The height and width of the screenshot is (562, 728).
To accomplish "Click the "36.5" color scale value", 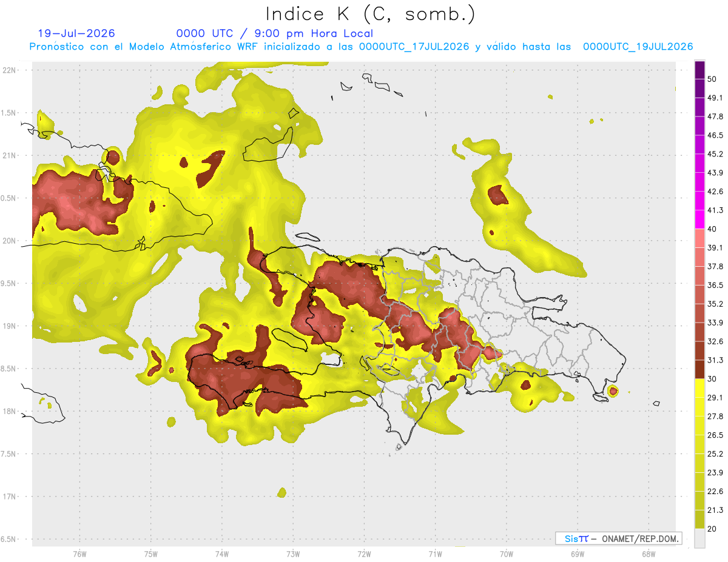I will click(715, 286).
